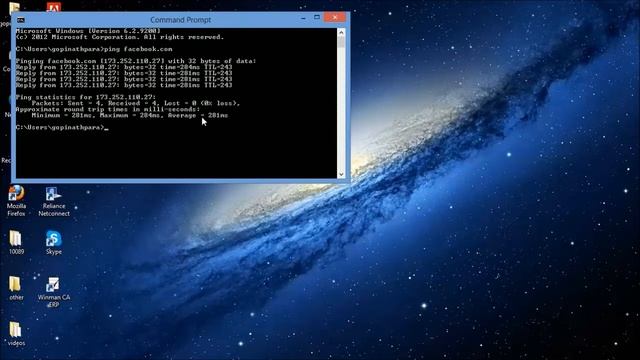Click the last prompt line with the blinking cursor
640x360 pixels.
[x=62, y=127]
